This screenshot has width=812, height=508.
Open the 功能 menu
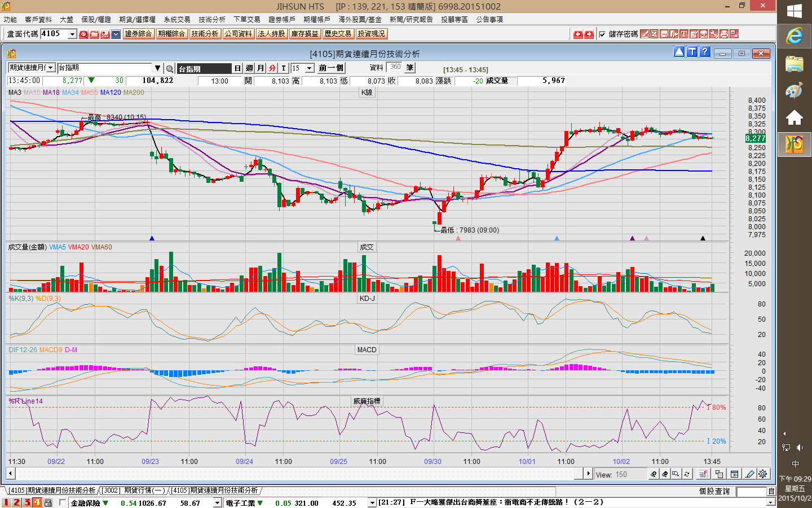tap(10, 20)
